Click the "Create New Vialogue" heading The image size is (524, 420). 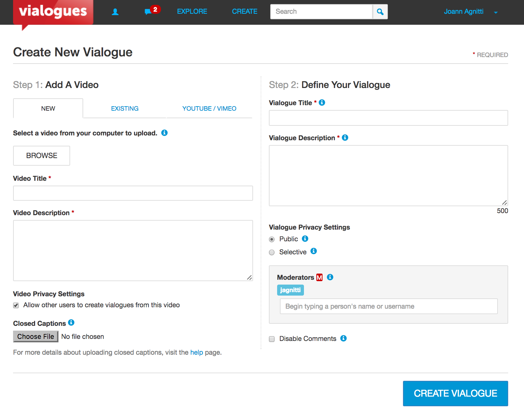(73, 52)
